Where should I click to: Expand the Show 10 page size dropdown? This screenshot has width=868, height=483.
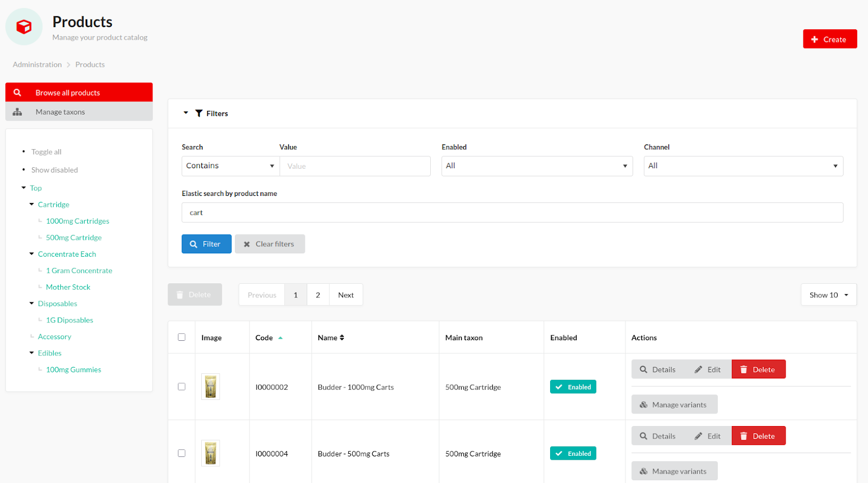click(828, 295)
